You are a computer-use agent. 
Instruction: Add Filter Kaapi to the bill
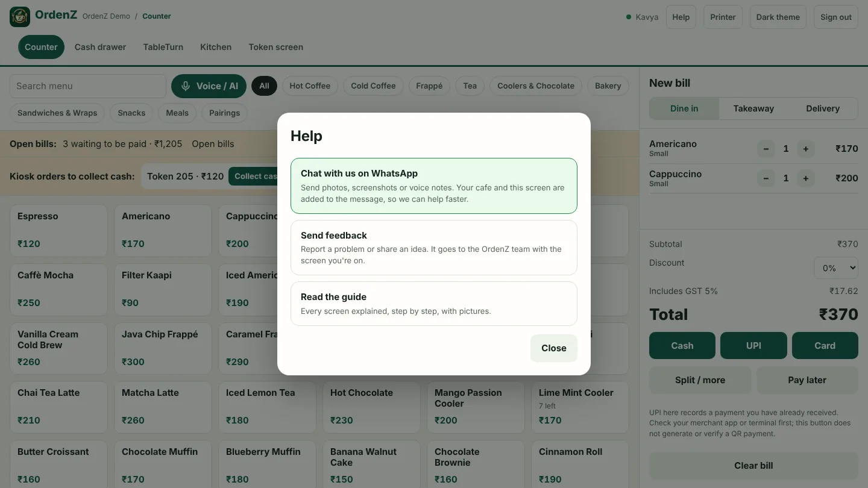click(163, 289)
